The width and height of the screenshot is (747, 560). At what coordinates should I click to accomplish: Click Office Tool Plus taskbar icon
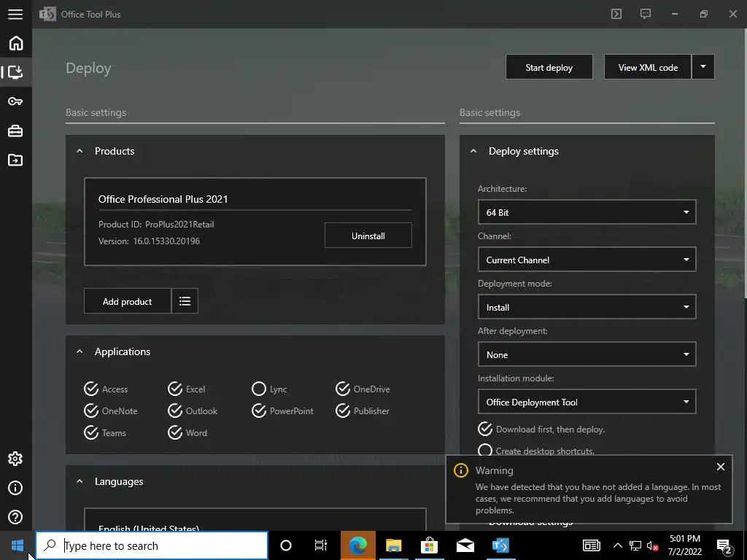(x=500, y=545)
